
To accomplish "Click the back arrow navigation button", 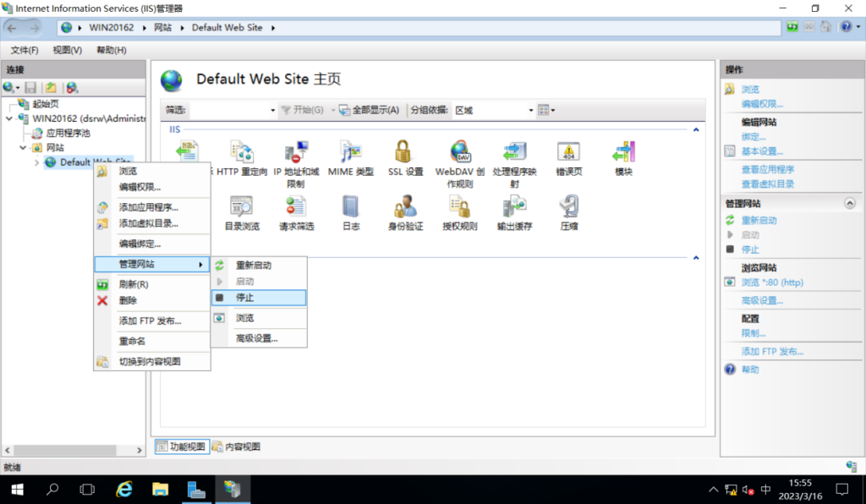I will click(12, 28).
